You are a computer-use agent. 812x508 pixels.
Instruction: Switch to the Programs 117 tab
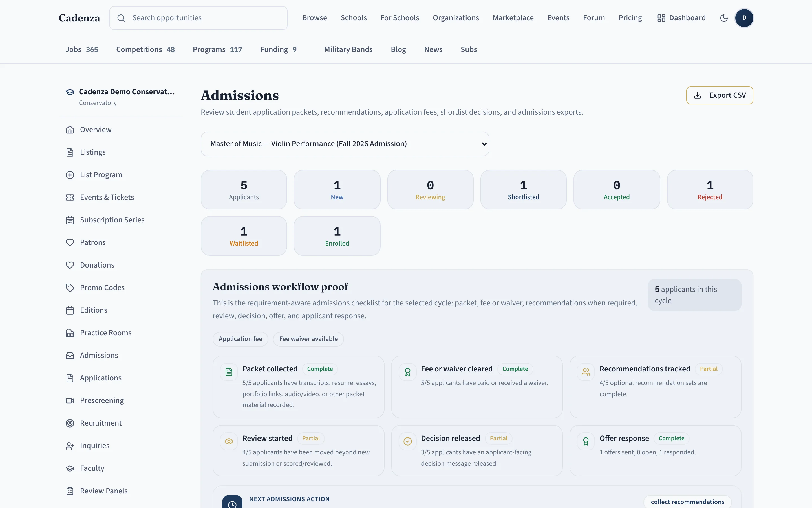tap(217, 49)
